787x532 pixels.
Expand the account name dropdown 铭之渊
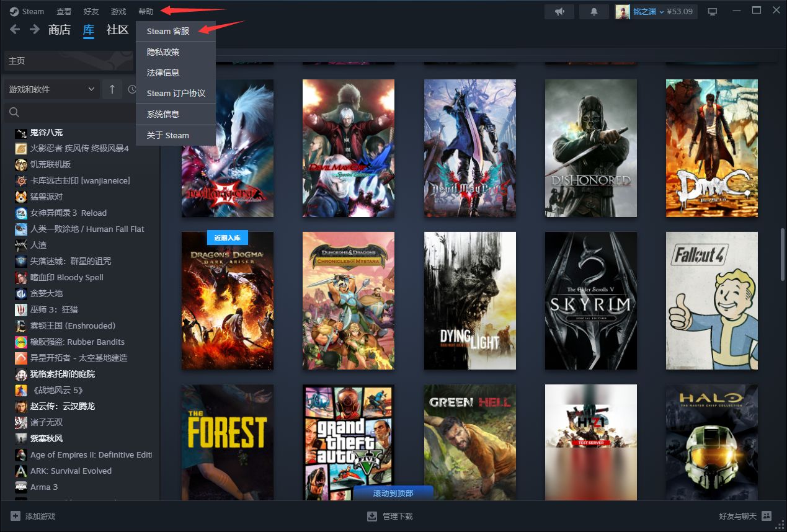tap(648, 11)
